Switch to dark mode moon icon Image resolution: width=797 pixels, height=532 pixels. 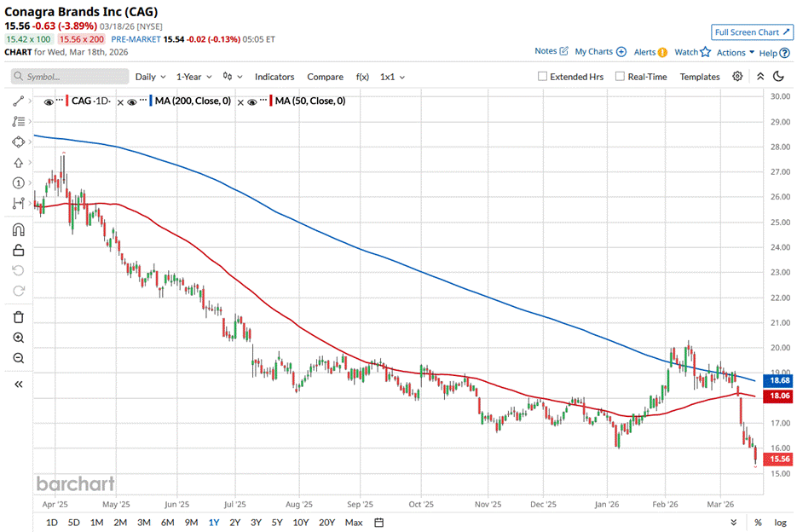[778, 76]
